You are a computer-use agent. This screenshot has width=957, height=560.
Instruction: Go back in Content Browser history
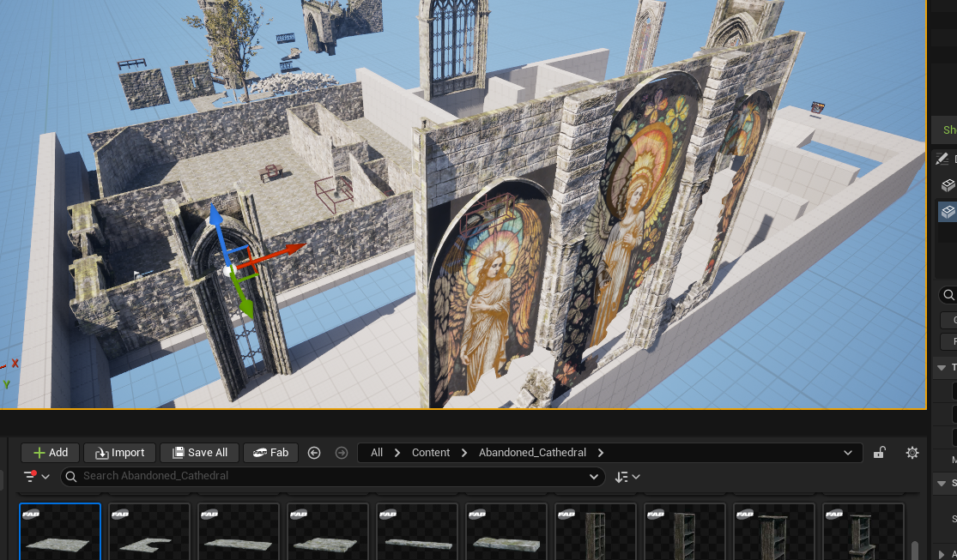pos(314,453)
